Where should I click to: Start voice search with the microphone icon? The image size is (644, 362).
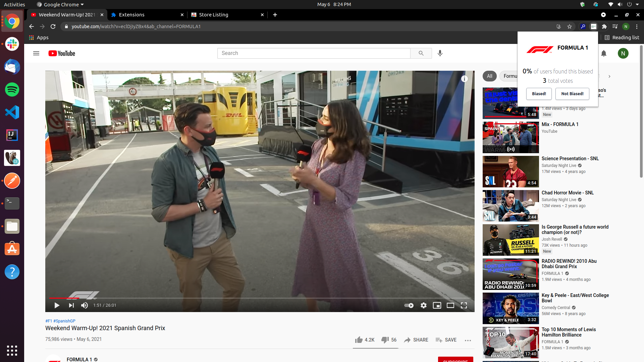[440, 53]
